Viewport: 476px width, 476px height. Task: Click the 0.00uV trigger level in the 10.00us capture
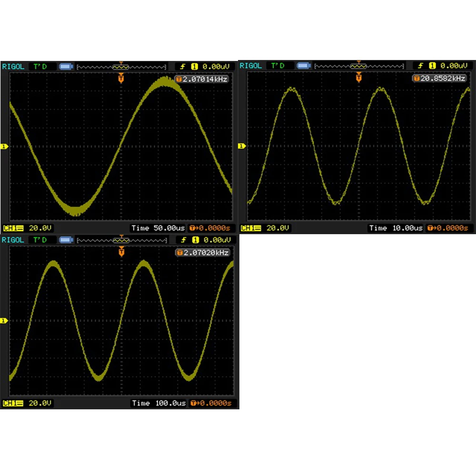coord(454,66)
